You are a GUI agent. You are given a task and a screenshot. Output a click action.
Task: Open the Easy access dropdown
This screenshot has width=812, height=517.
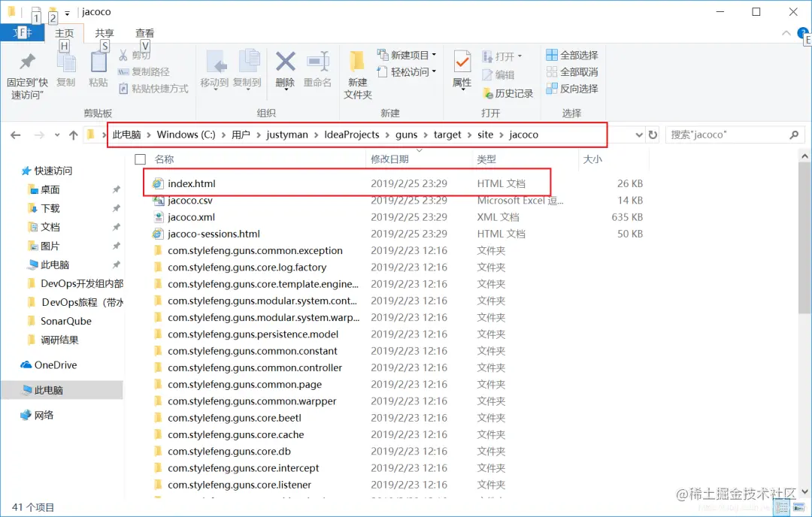[434, 71]
